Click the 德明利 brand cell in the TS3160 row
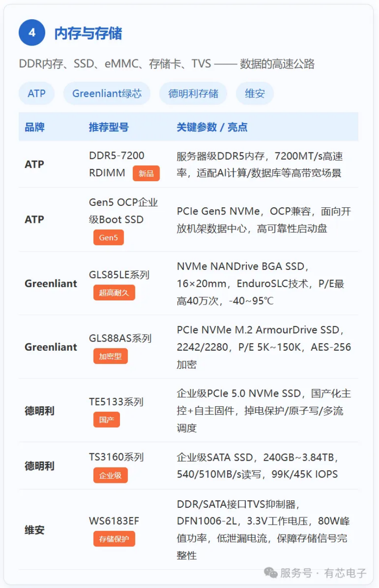 [x=39, y=466]
